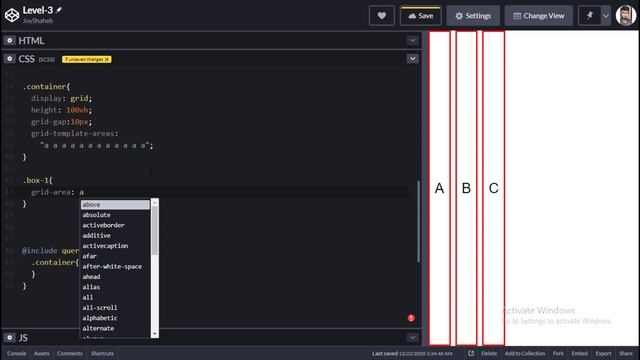The image size is (640, 360).
Task: Choose 'alias' suggestion
Action: tap(115, 287)
